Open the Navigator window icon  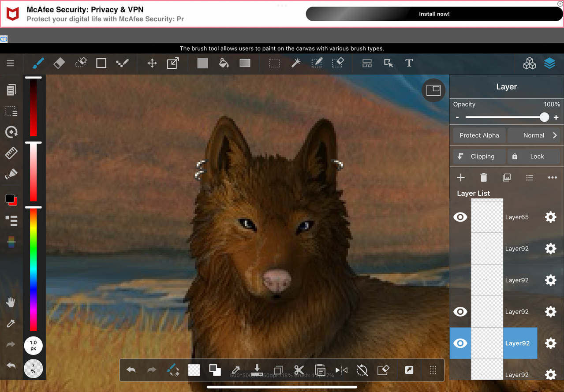[433, 90]
